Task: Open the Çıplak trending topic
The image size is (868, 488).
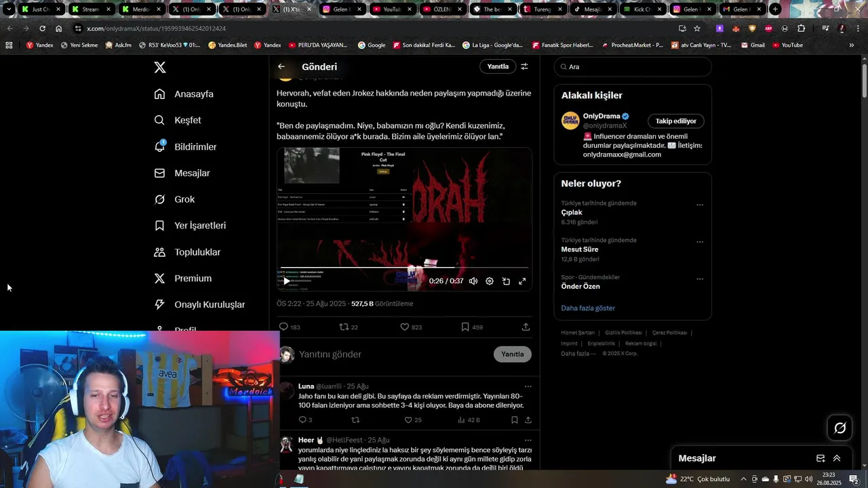Action: pyautogui.click(x=572, y=212)
